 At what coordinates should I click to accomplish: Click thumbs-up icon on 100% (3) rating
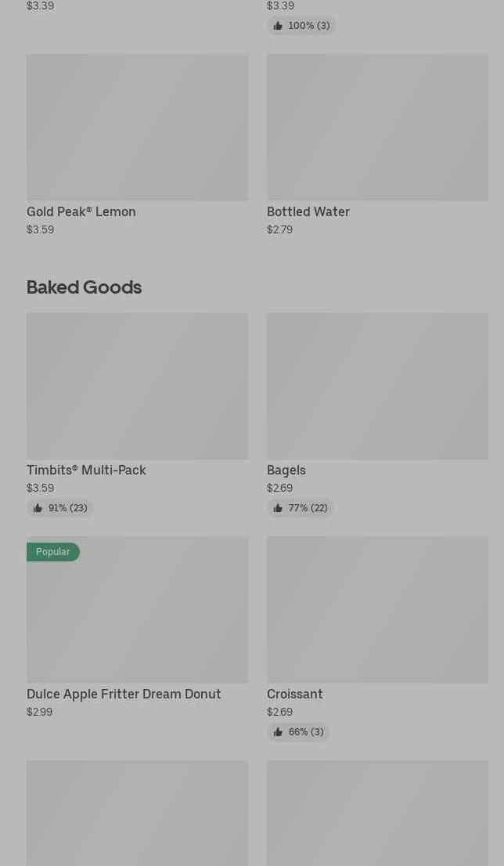(278, 26)
